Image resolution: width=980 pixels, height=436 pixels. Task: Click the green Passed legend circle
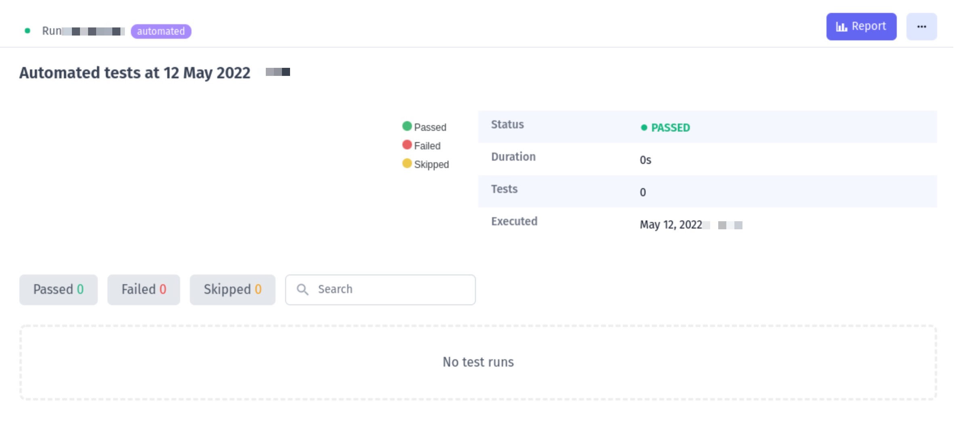(407, 126)
